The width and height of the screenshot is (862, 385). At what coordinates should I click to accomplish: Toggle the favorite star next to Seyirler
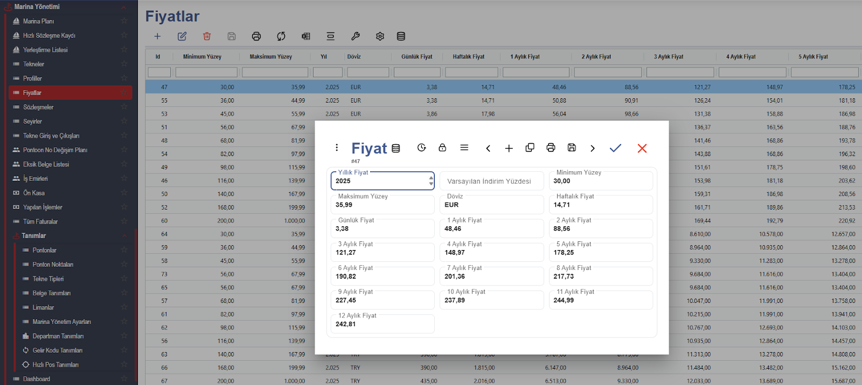click(124, 122)
